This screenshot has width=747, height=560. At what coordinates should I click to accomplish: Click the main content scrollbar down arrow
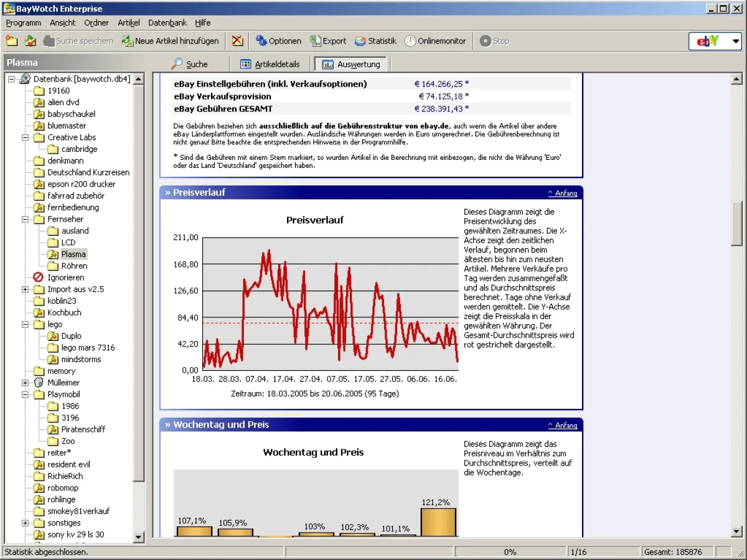tap(737, 531)
